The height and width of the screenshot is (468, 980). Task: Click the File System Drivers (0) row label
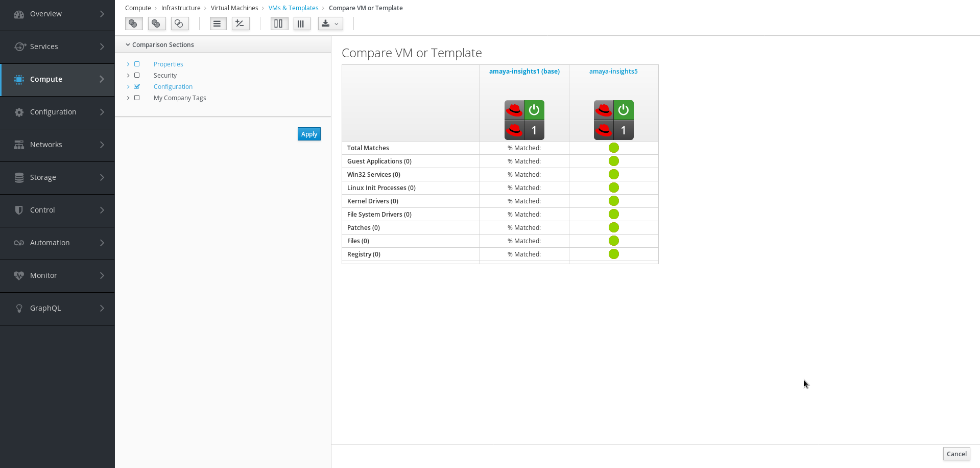(x=379, y=215)
